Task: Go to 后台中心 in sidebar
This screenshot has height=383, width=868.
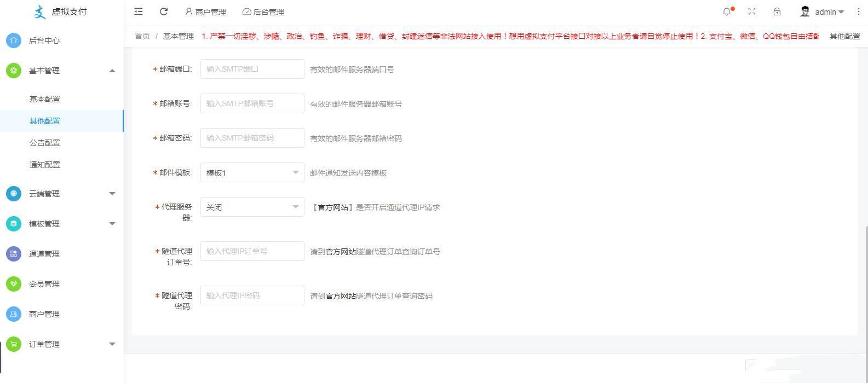Action: [x=44, y=40]
